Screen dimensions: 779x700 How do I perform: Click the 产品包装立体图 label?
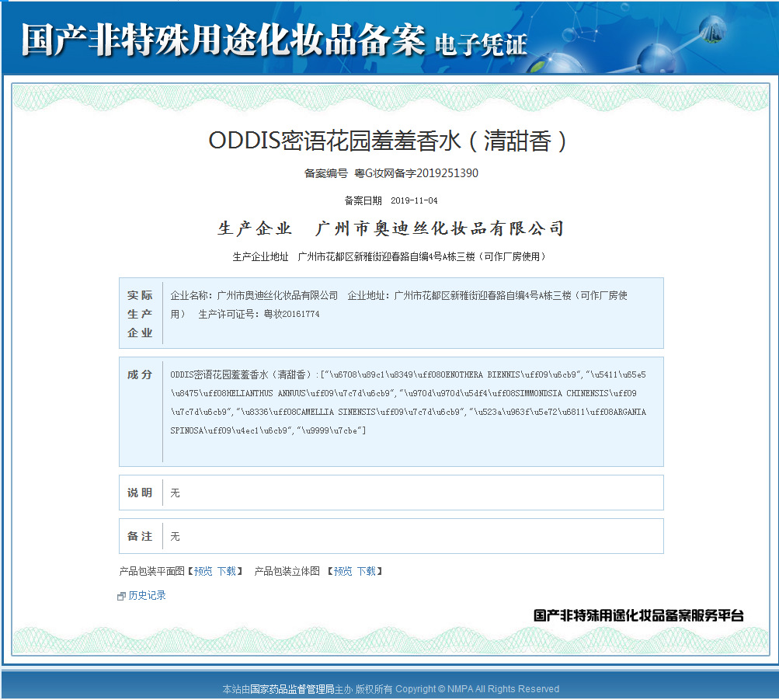coord(287,571)
